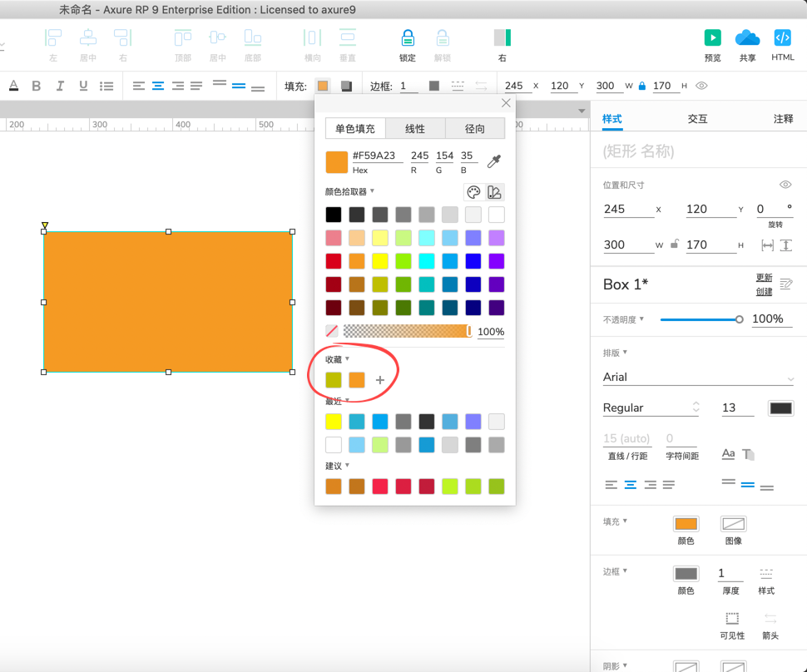The width and height of the screenshot is (807, 672).
Task: Click the border line style icon in toolbar
Action: [458, 86]
